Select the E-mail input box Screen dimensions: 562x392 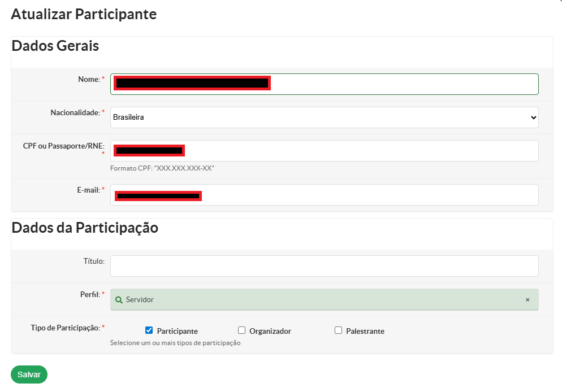coord(368,195)
